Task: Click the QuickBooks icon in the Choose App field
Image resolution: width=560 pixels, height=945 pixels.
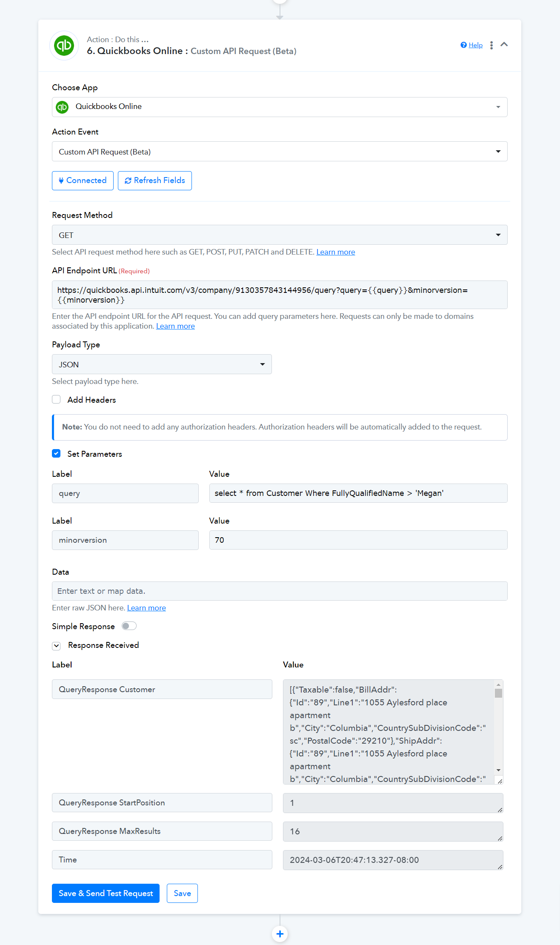Action: (x=63, y=107)
